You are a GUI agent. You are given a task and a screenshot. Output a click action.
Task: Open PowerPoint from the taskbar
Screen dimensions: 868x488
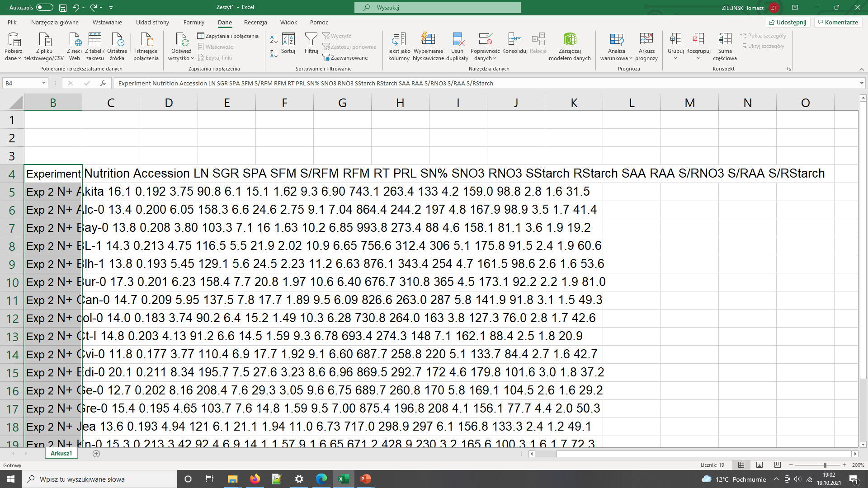pos(365,479)
